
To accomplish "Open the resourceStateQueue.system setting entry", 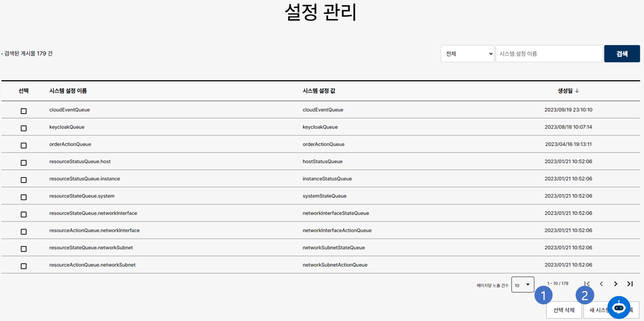I will (x=82, y=196).
